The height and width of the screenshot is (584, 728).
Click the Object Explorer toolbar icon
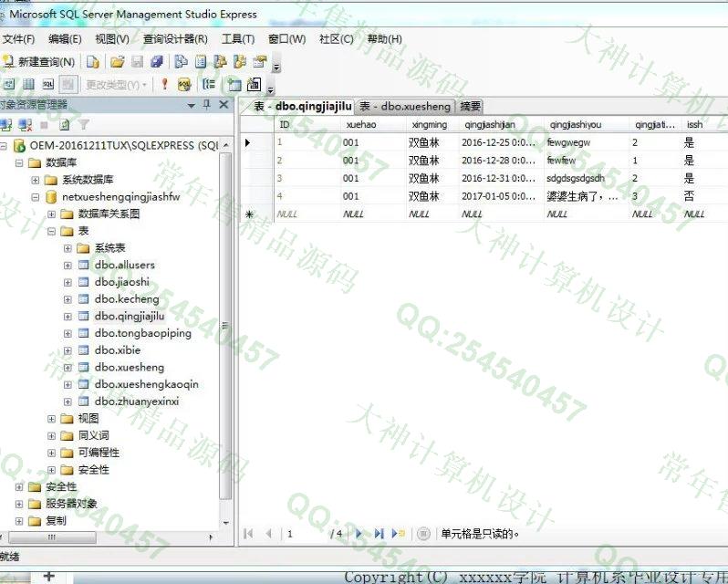click(220, 62)
